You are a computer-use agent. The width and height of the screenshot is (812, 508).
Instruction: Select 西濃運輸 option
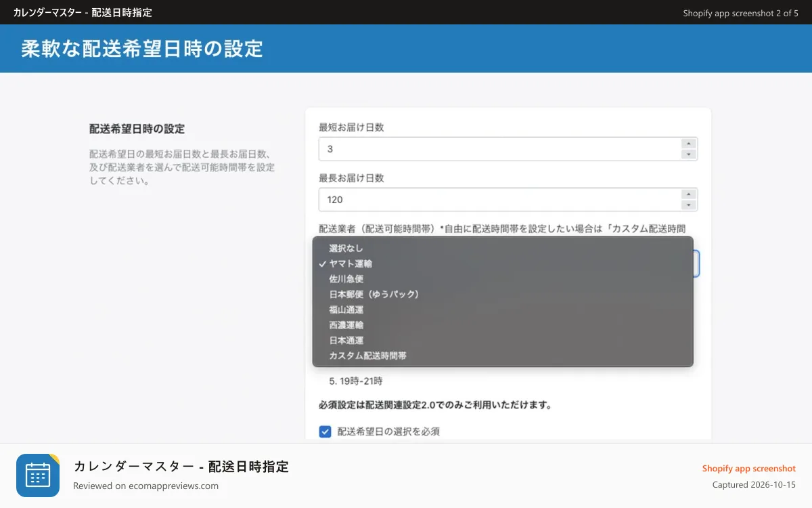[503, 325]
